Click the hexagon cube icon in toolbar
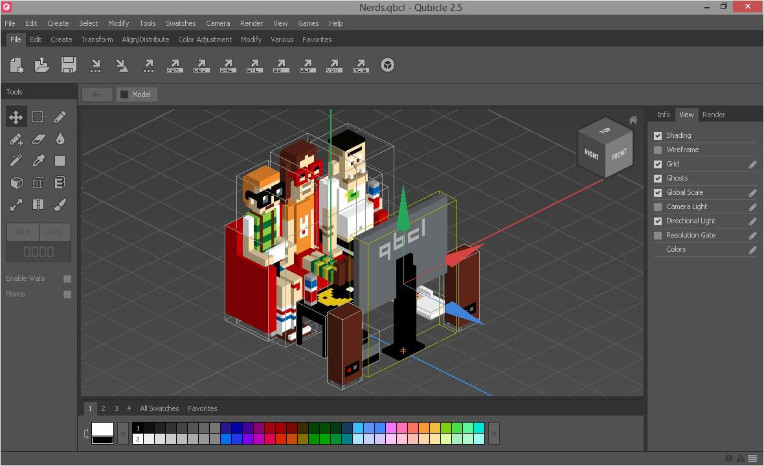The width and height of the screenshot is (764, 466). click(x=387, y=65)
